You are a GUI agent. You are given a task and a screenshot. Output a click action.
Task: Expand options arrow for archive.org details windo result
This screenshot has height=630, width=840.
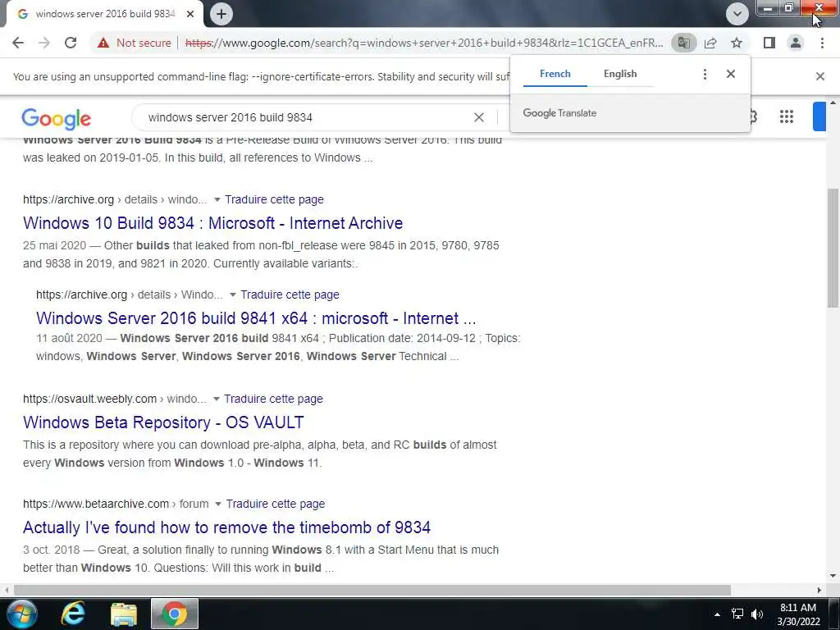(x=217, y=199)
